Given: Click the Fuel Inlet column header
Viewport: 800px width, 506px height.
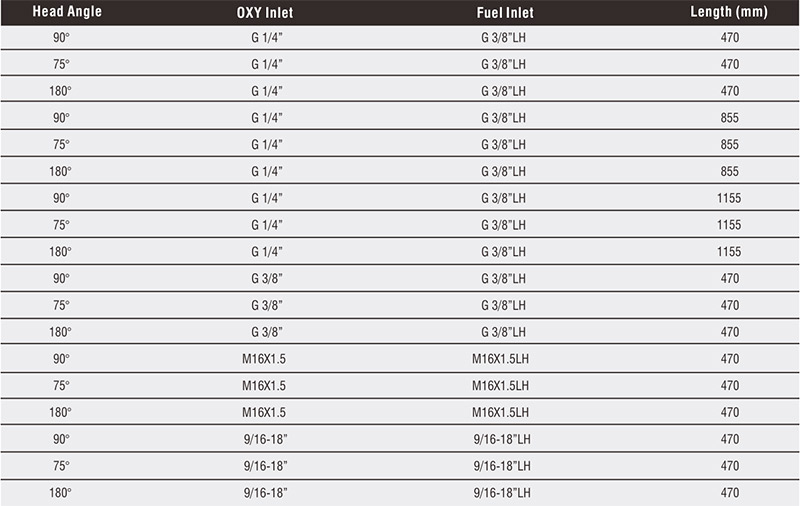Looking at the screenshot, I should point(505,12).
